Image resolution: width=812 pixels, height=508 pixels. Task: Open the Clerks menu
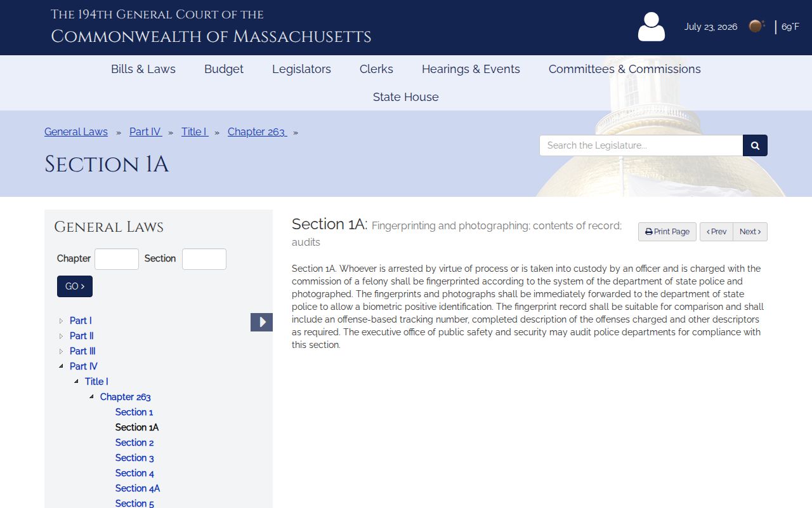376,69
